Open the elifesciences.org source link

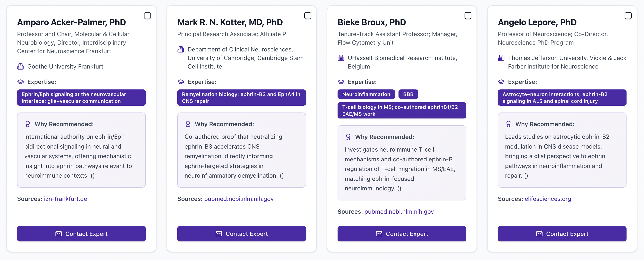pyautogui.click(x=548, y=199)
